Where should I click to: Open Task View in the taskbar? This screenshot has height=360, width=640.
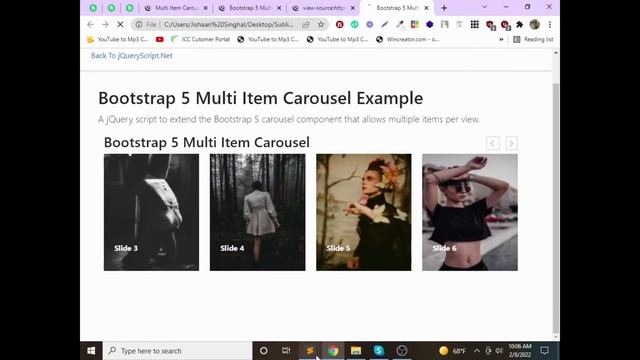(286, 351)
